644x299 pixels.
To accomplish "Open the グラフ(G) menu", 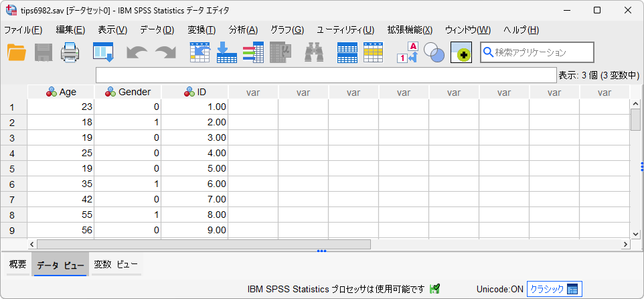I will 287,30.
